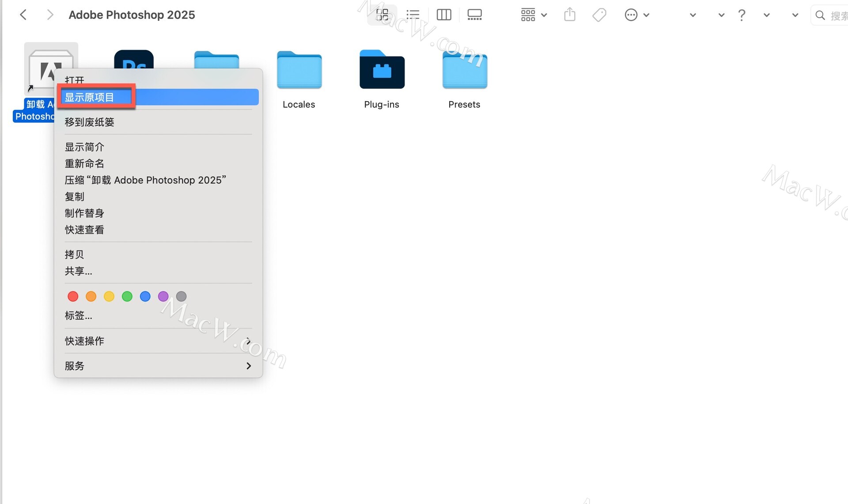
Task: Click the Share toolbar icon
Action: (x=570, y=15)
